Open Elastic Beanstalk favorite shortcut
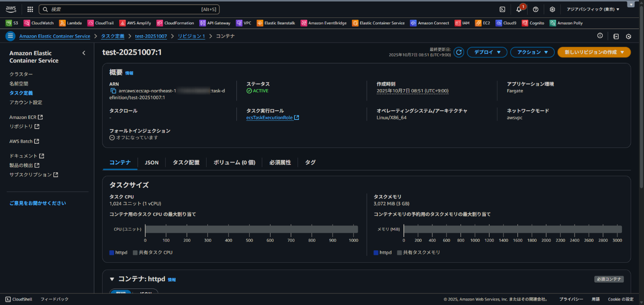Image resolution: width=644 pixels, height=305 pixels. coord(276,23)
